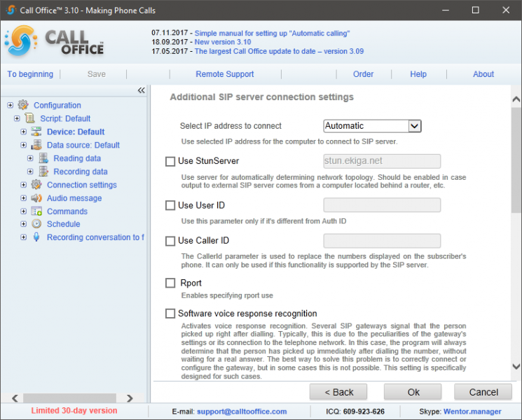Open the Order menu item

[x=363, y=74]
